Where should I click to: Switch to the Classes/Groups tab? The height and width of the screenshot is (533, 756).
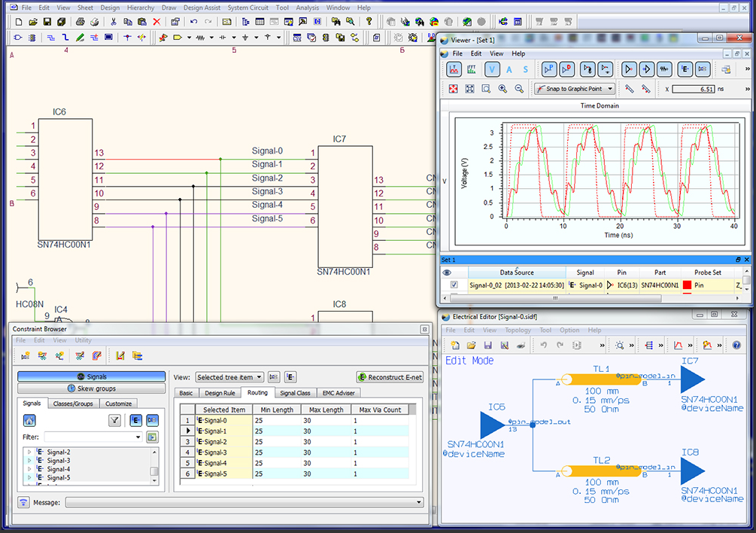point(73,404)
